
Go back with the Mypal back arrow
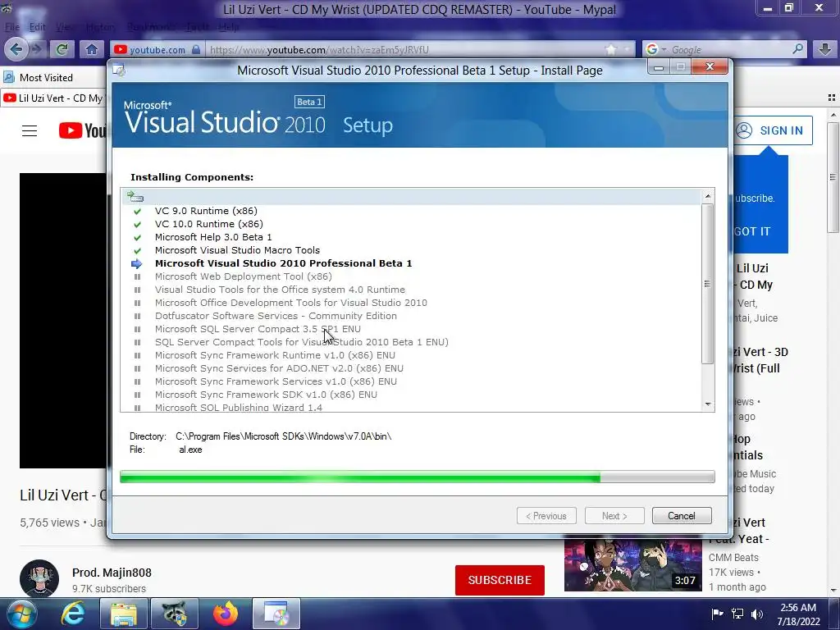[16, 50]
